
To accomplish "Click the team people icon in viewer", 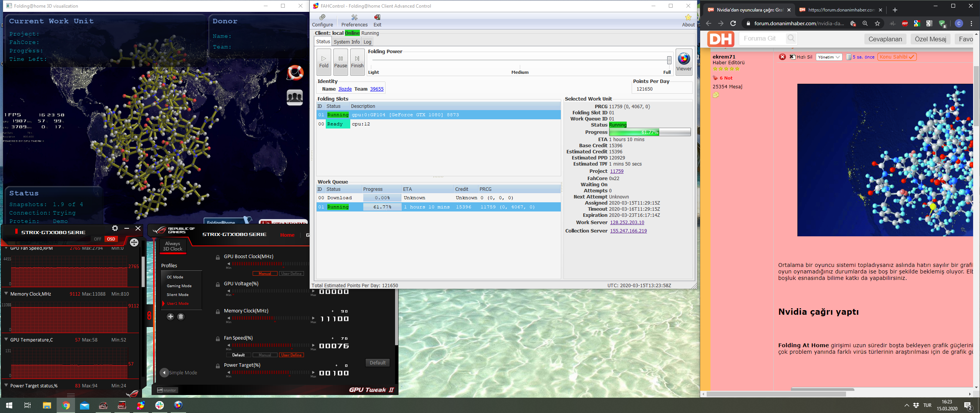I will (295, 97).
